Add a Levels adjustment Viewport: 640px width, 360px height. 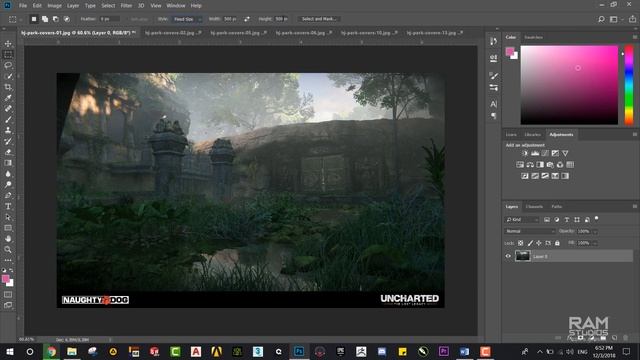(535, 153)
